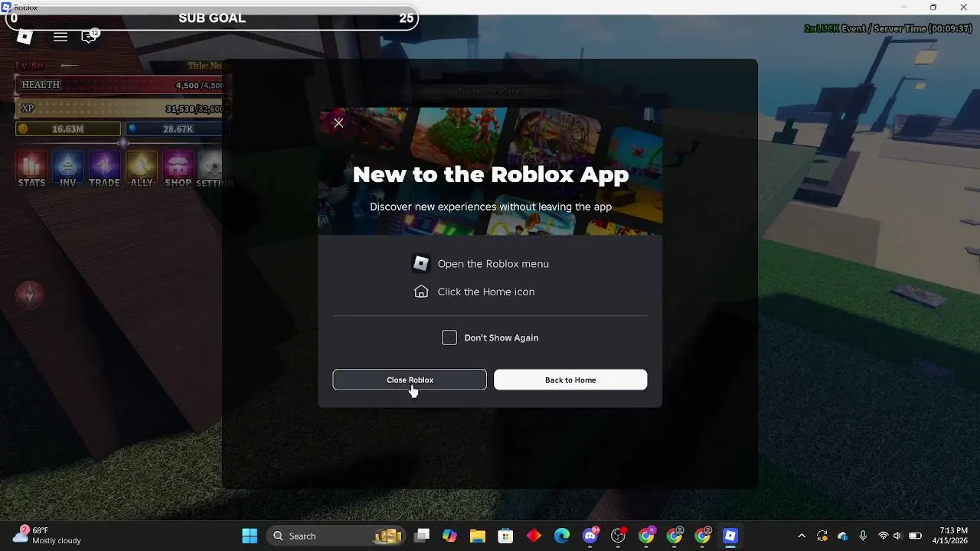Open the chat icon with the 12 badge

tap(90, 36)
